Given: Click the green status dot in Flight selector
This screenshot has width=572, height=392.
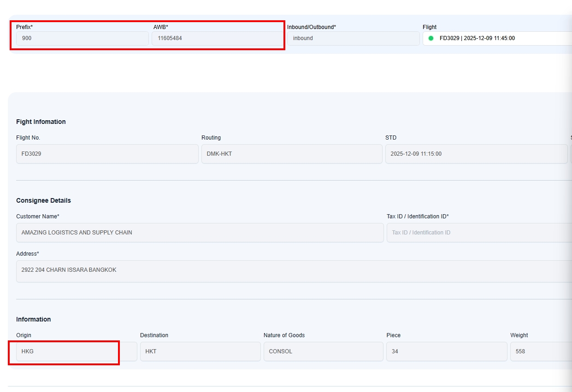Looking at the screenshot, I should pos(431,38).
